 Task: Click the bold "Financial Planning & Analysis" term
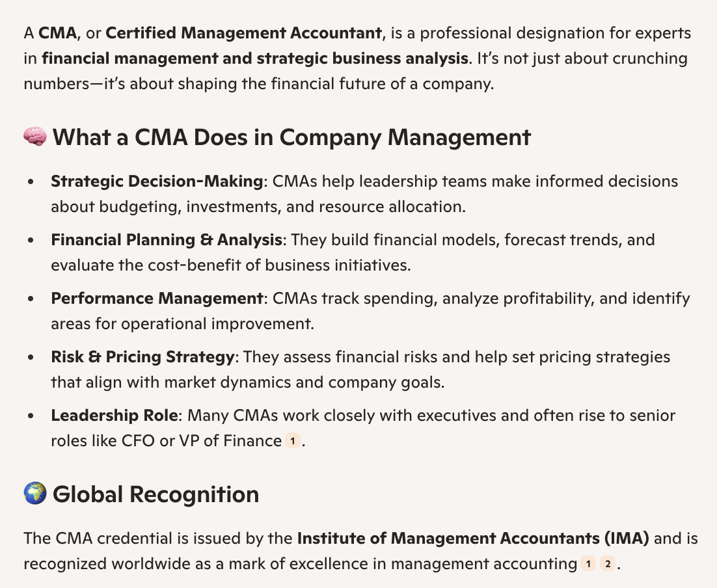tap(167, 239)
